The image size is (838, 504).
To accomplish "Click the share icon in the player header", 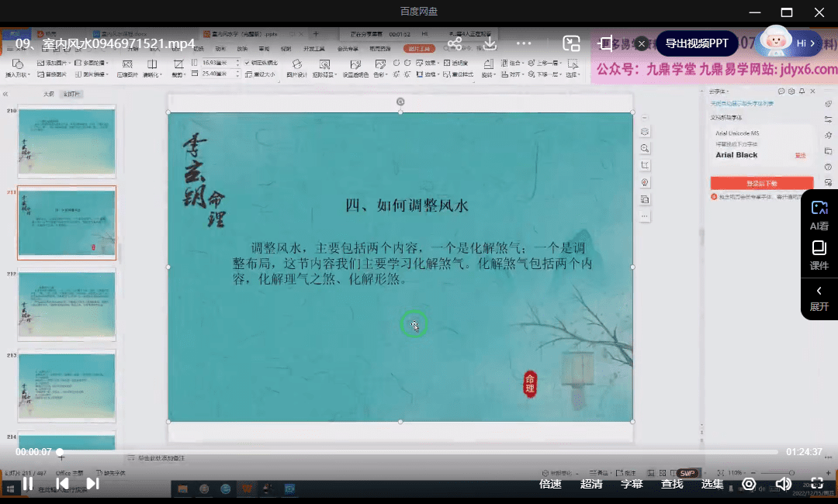I will point(455,43).
